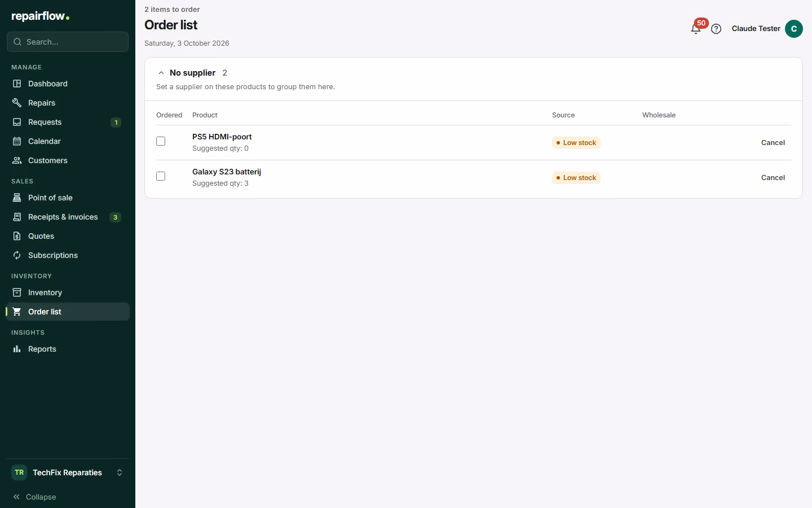Select the Galaxy S23 batterij product name
The width and height of the screenshot is (812, 508).
point(227,172)
